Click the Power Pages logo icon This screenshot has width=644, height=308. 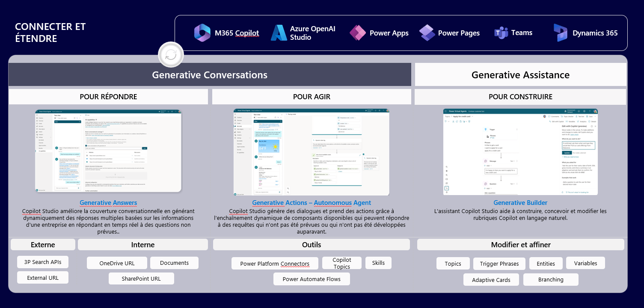click(x=427, y=33)
